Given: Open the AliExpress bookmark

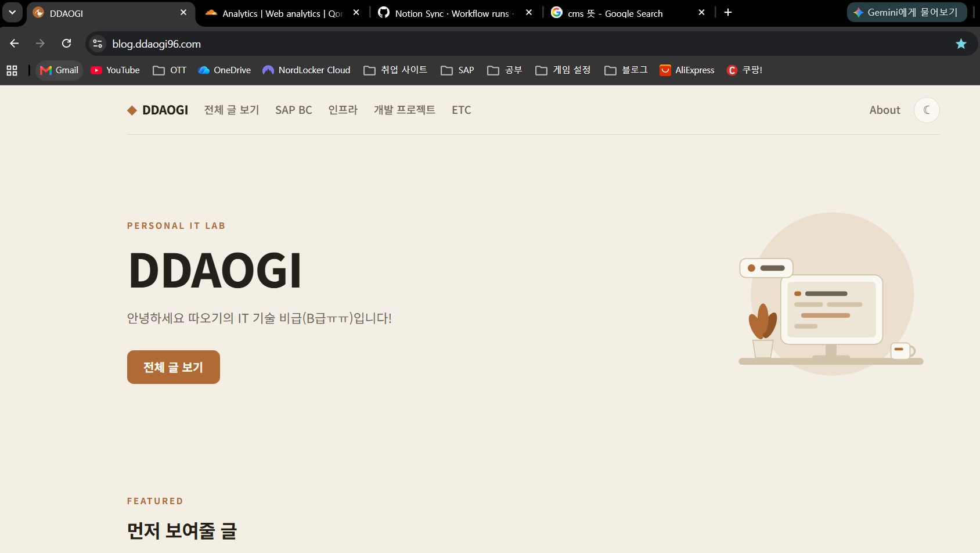Looking at the screenshot, I should point(687,70).
